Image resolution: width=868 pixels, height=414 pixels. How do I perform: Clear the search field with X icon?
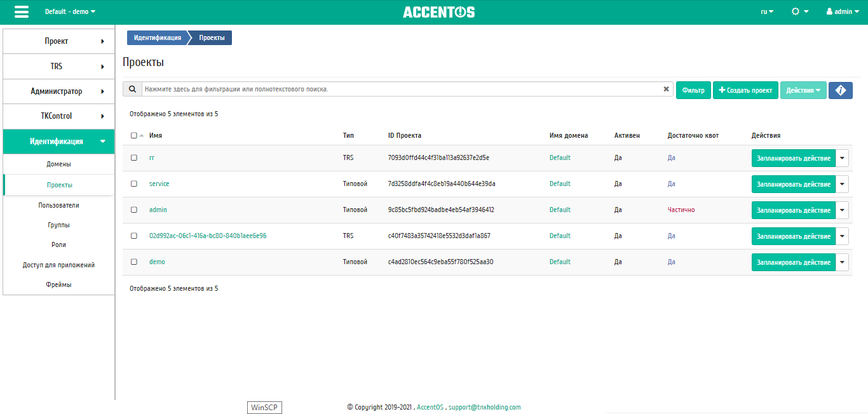coord(666,90)
